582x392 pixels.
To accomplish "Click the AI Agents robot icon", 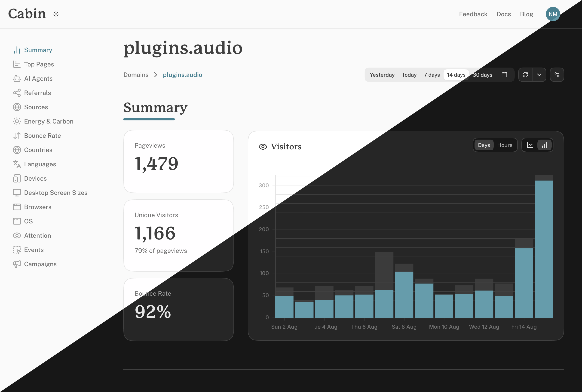I will [x=17, y=78].
